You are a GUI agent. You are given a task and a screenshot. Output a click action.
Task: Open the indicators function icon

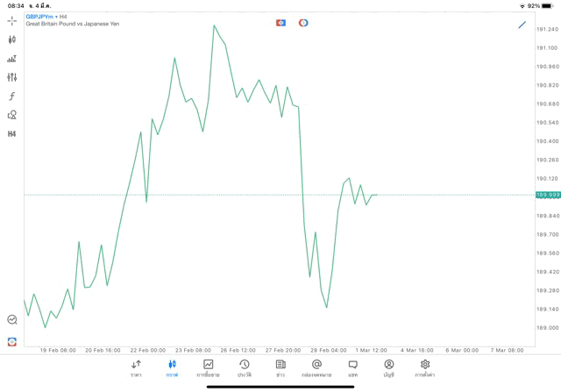[x=11, y=96]
